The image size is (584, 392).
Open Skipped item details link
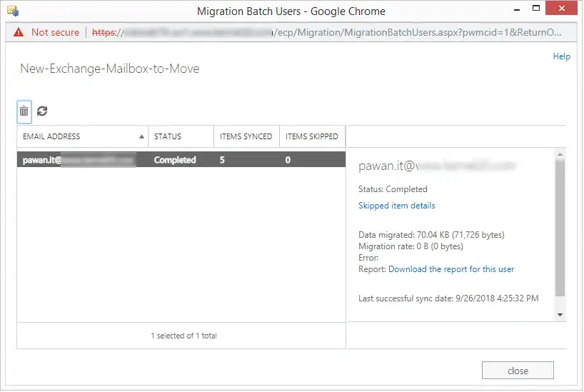pos(396,206)
